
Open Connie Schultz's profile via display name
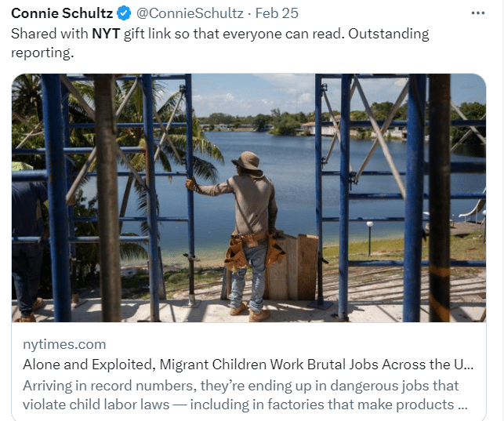click(x=62, y=13)
